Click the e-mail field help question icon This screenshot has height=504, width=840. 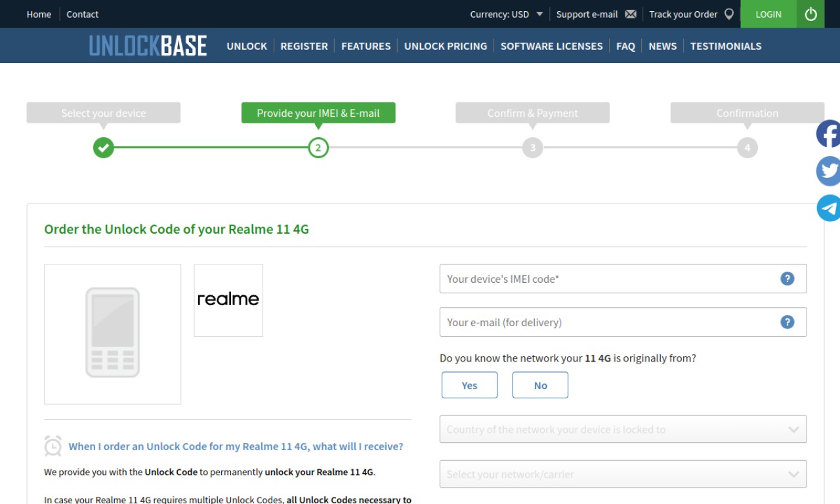tap(787, 322)
